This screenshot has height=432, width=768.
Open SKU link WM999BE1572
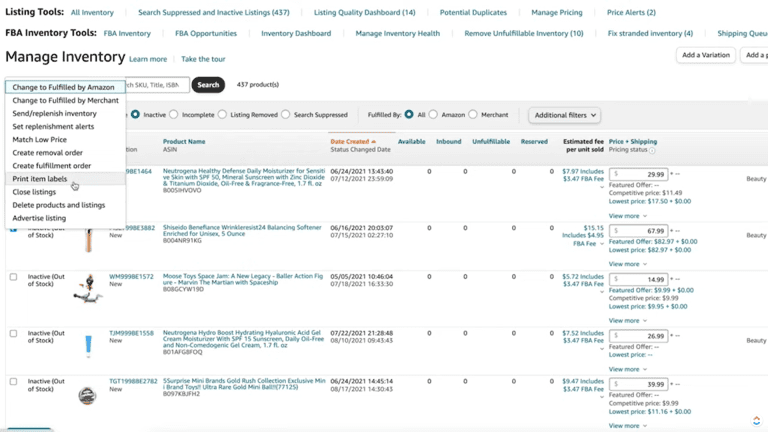(131, 277)
